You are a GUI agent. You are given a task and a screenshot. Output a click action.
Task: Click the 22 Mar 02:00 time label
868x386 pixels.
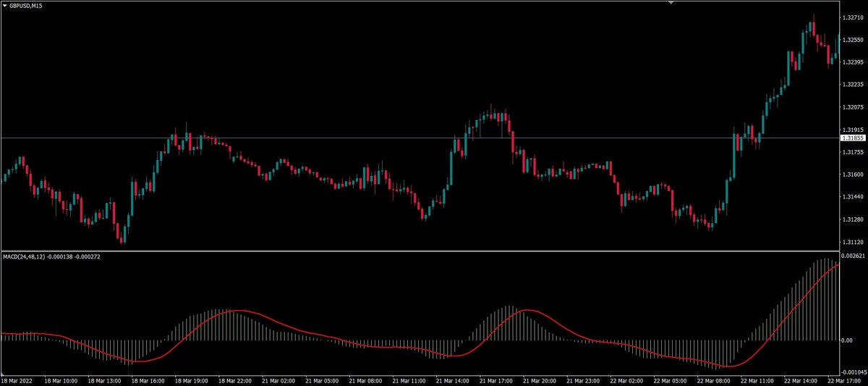click(x=627, y=380)
